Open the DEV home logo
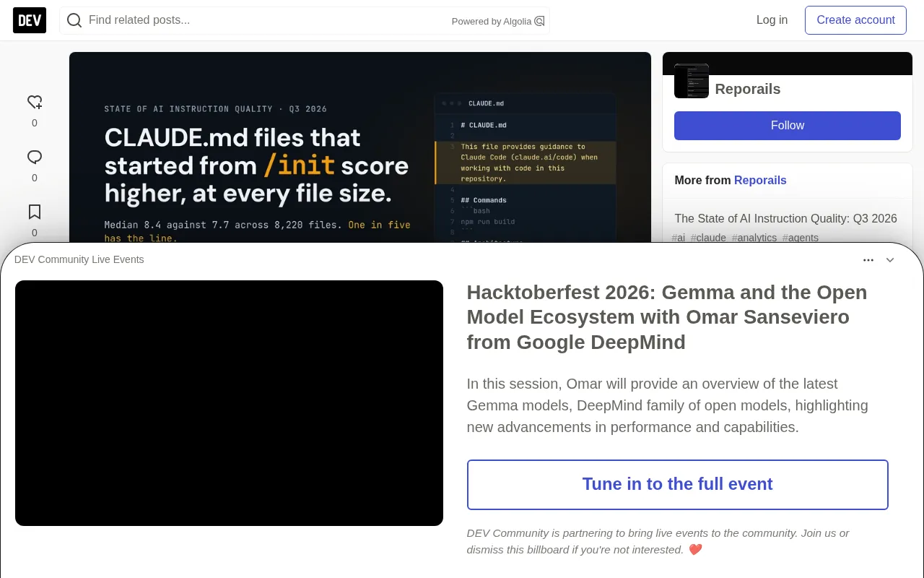The height and width of the screenshot is (578, 924). (30, 20)
